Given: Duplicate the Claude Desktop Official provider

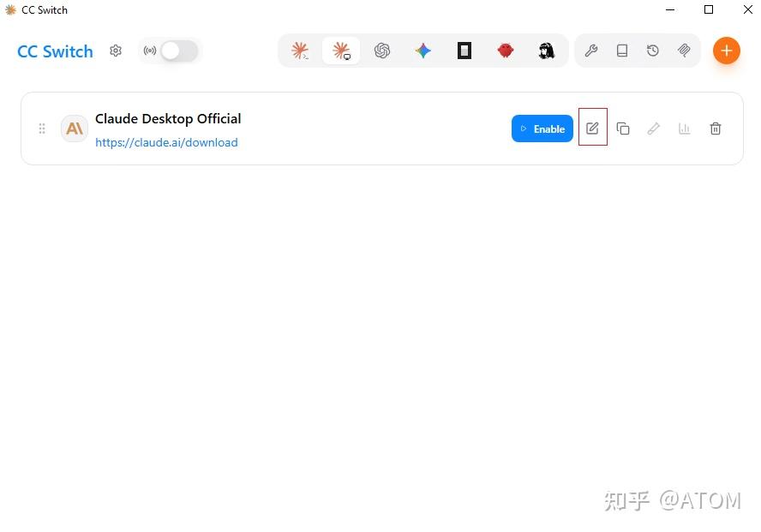Looking at the screenshot, I should tap(623, 129).
